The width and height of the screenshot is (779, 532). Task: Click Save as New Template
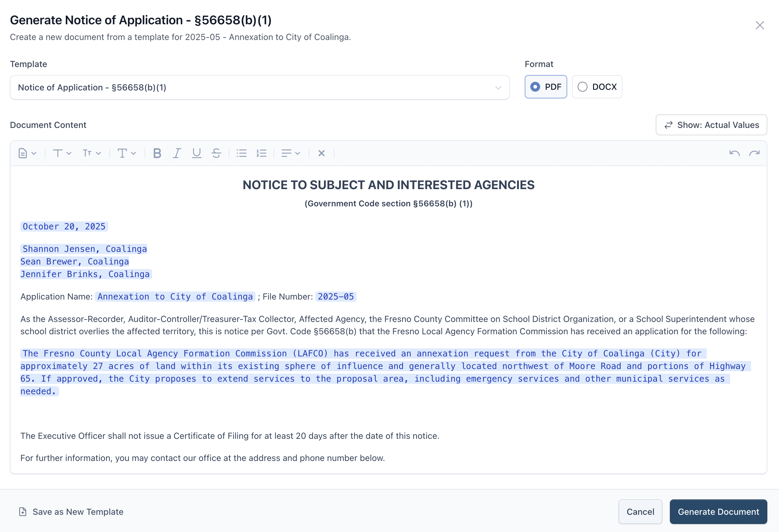71,512
